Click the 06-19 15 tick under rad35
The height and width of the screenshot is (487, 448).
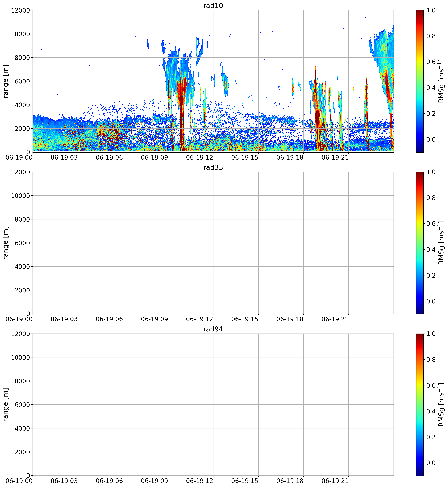click(245, 319)
